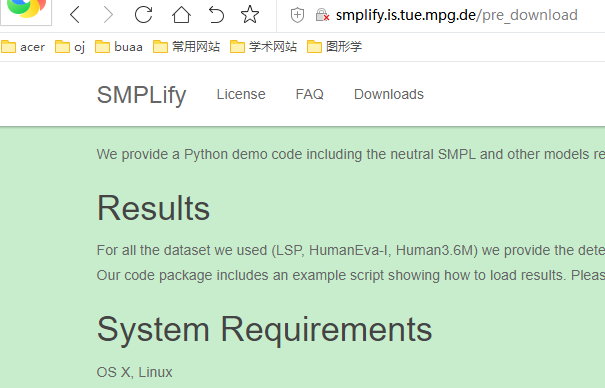Open the browser logo menu

click(26, 10)
